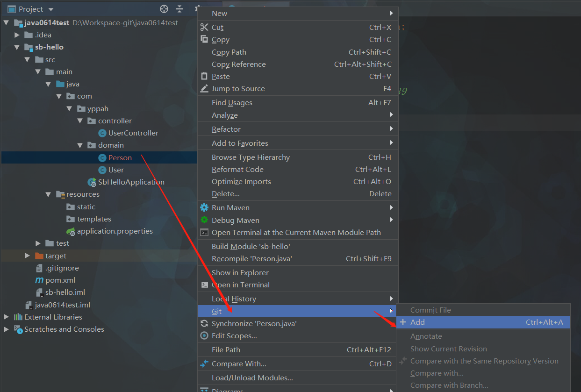Open the Refactor submenu
581x392 pixels.
[x=226, y=129]
